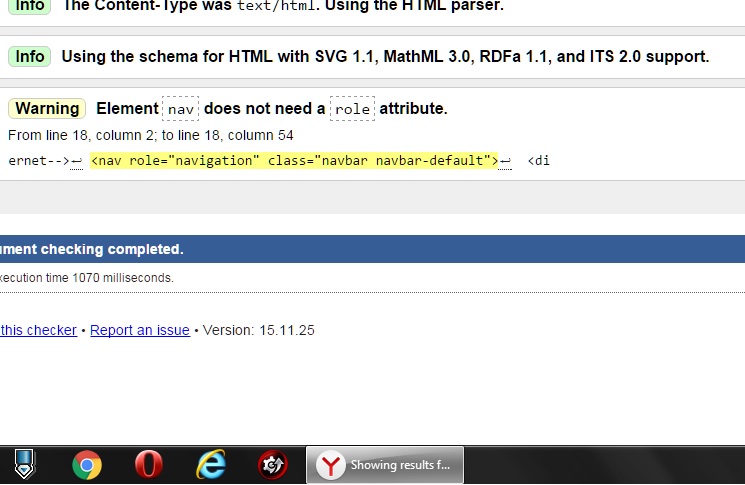Launch Google Chrome from the taskbar

coord(87,465)
